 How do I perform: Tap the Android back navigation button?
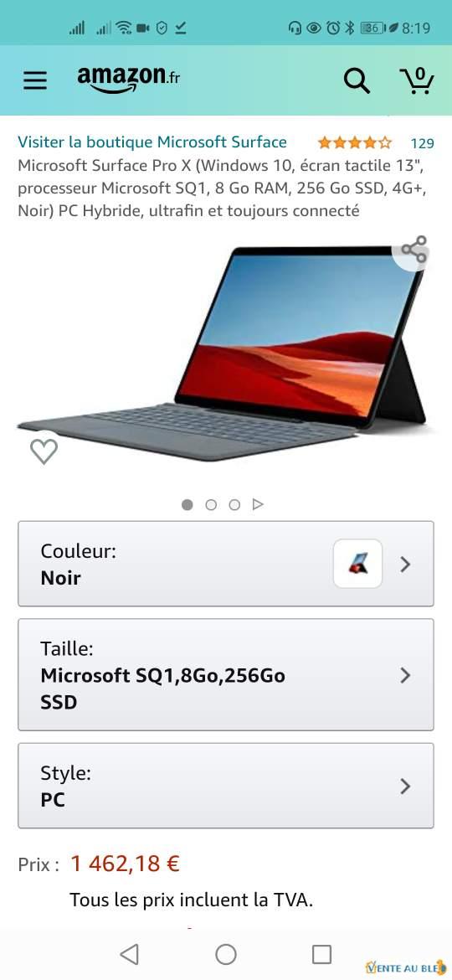(129, 954)
